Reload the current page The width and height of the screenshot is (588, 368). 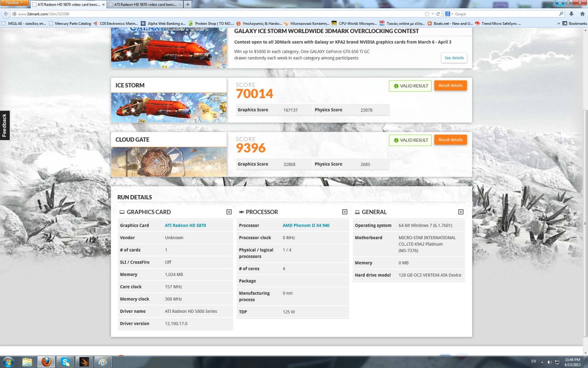(438, 14)
